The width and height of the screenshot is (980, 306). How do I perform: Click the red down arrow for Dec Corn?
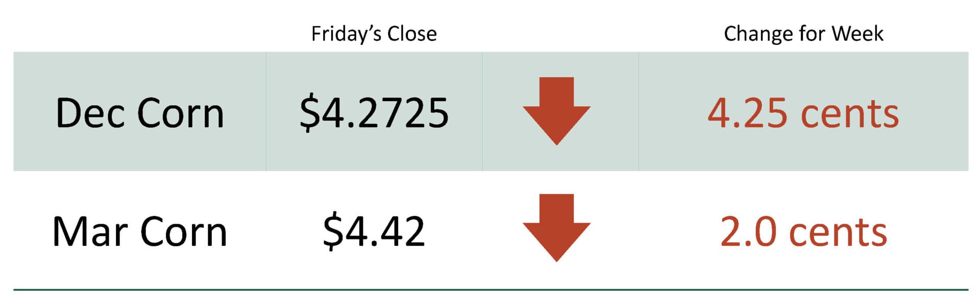click(x=556, y=111)
